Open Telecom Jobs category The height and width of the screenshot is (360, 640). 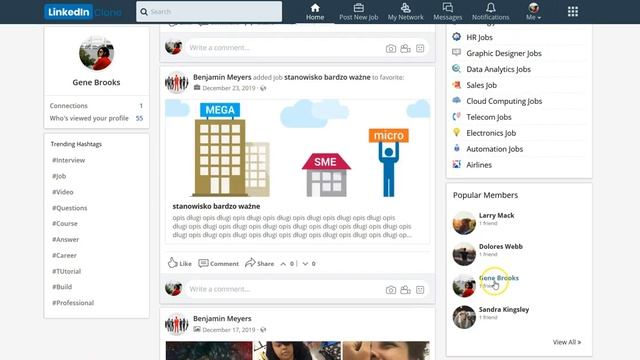point(489,117)
